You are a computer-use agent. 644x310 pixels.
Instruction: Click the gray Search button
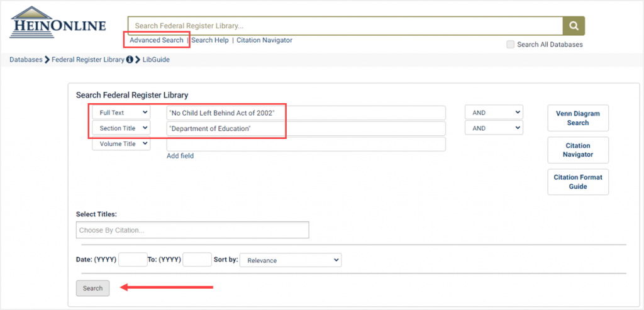[x=93, y=288]
